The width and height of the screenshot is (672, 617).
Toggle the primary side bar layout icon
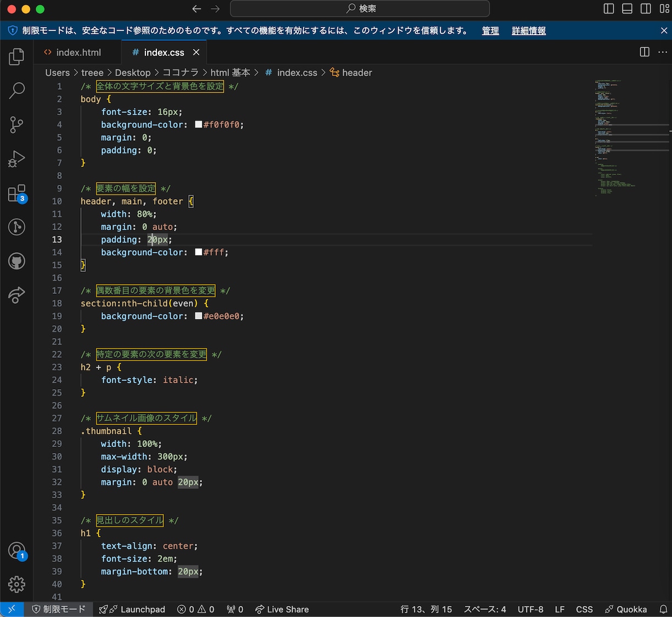[609, 9]
